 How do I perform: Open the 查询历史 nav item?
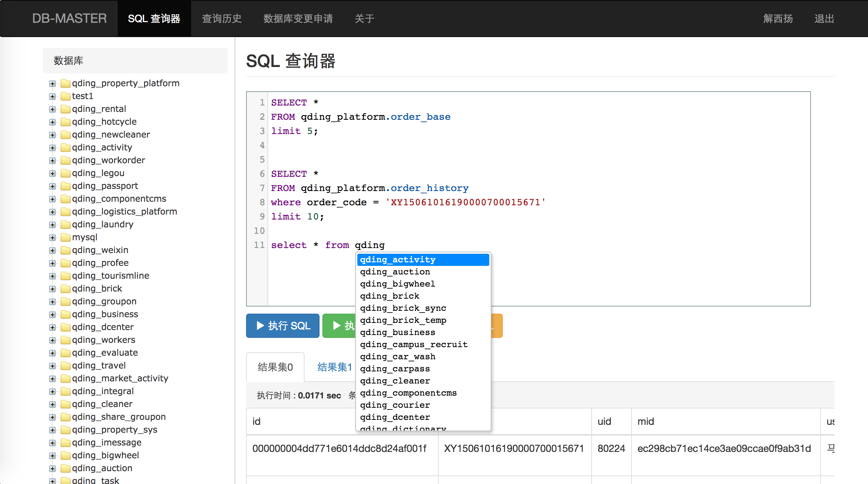pos(222,19)
